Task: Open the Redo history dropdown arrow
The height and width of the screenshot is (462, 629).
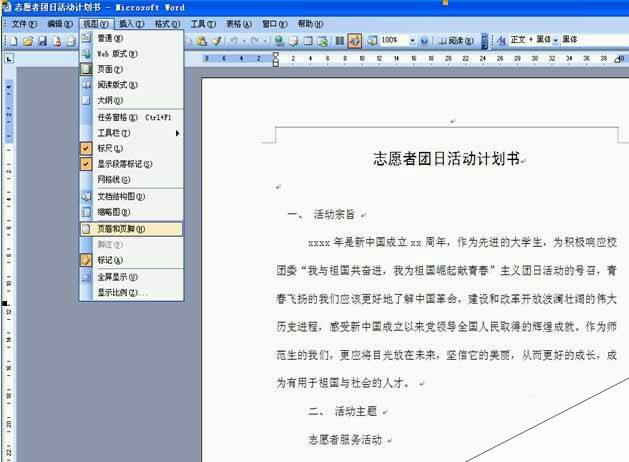Action: click(x=265, y=41)
